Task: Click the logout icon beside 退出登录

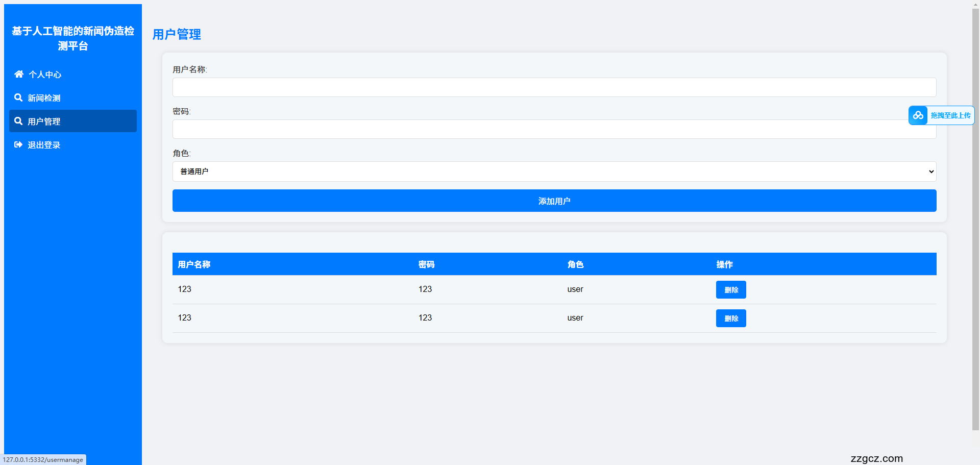Action: (18, 144)
